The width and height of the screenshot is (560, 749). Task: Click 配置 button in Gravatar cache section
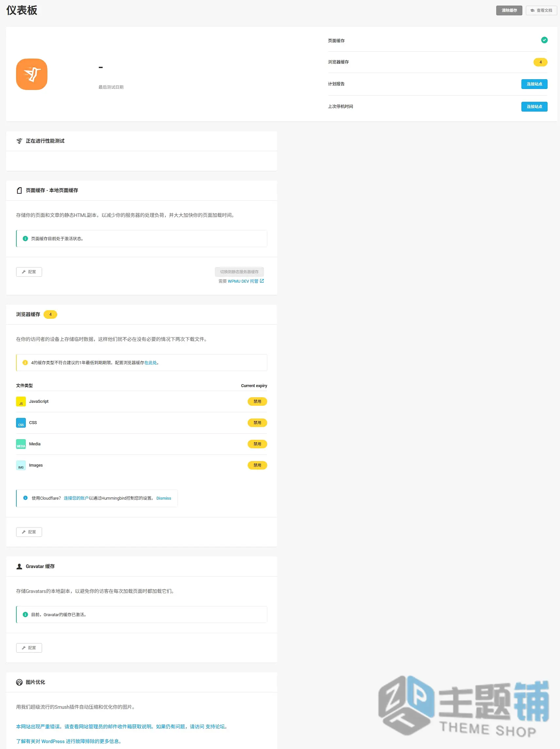point(29,648)
